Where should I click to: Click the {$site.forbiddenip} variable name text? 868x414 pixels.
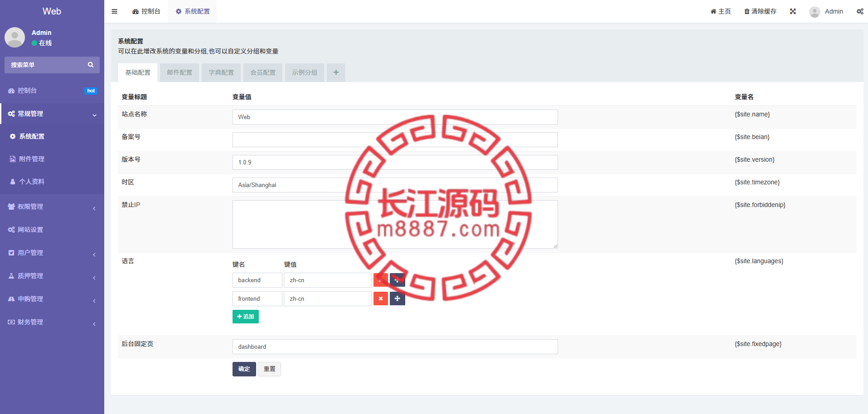coord(760,205)
